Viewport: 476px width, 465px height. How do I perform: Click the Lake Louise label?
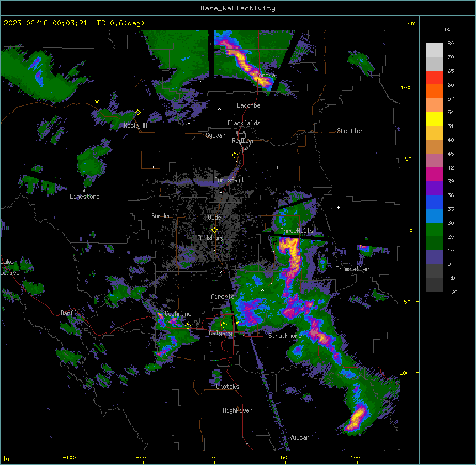point(10,267)
